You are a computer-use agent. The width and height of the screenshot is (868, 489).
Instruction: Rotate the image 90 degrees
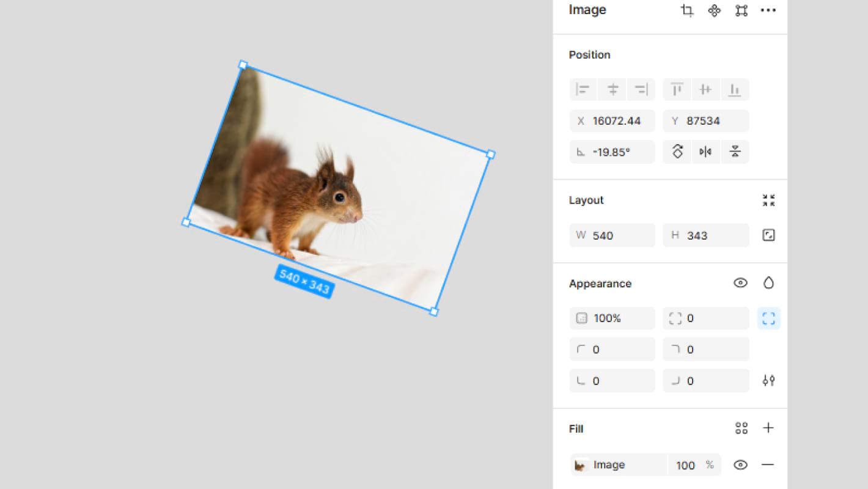coord(677,152)
